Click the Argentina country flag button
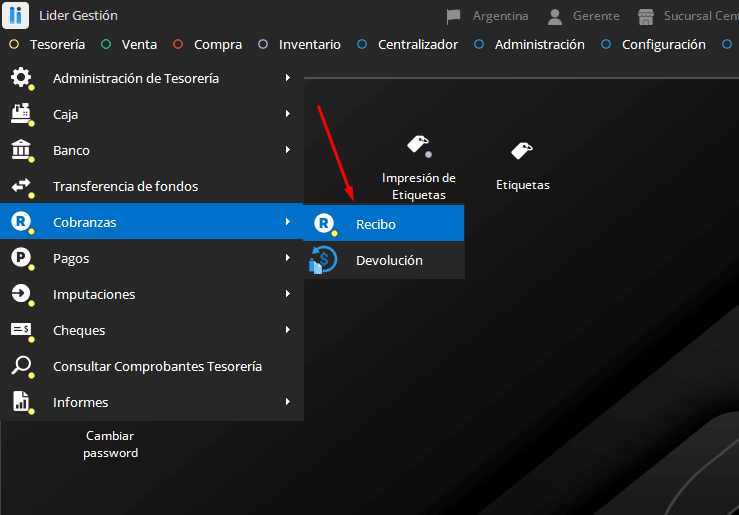The image size is (739, 515). (x=488, y=16)
